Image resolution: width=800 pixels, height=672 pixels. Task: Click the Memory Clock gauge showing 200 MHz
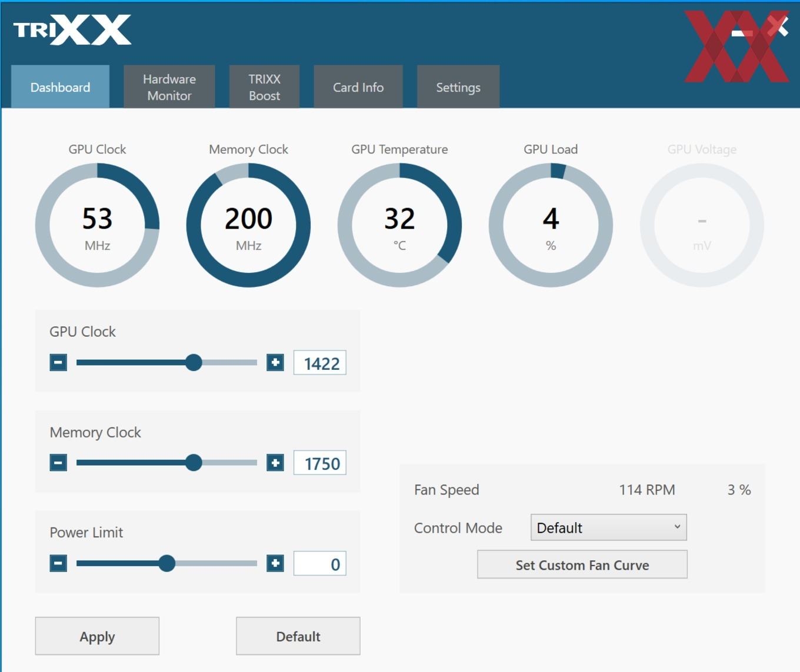tap(248, 225)
